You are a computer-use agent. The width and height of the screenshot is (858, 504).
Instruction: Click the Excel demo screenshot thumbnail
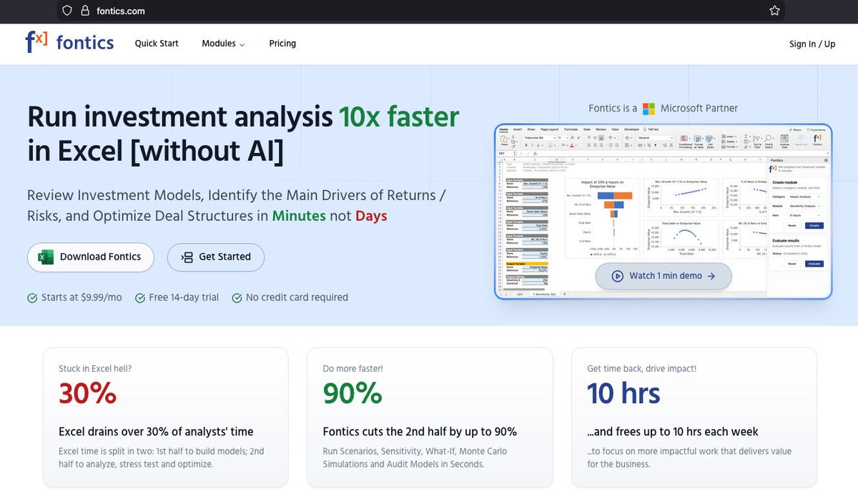[664, 212]
